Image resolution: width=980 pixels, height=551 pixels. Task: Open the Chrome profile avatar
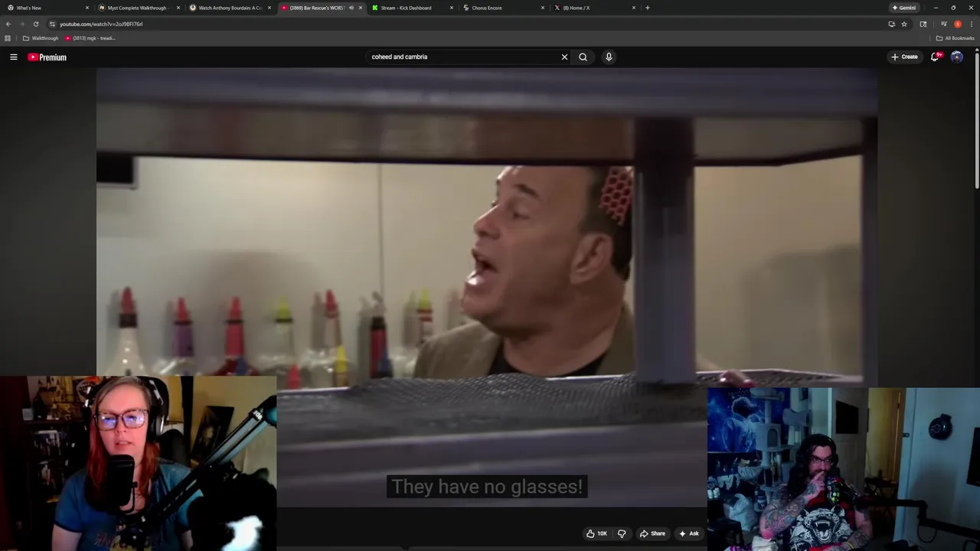[x=958, y=24]
